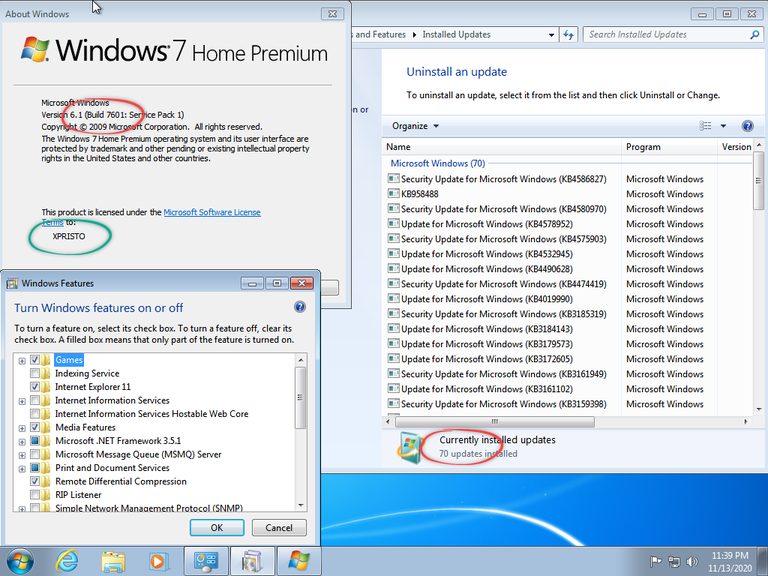768x576 pixels.
Task: Open the network icon in system tray
Action: click(674, 561)
